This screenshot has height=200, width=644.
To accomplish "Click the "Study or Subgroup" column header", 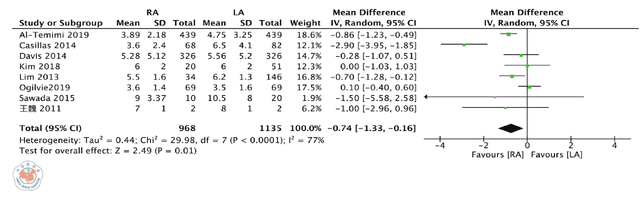I will (61, 23).
